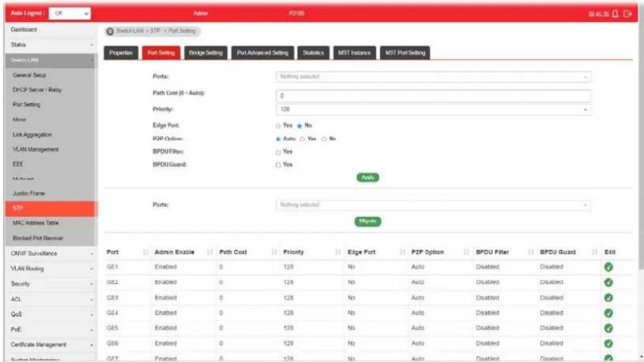The width and height of the screenshot is (644, 362).
Task: Expand the ONVIF Surveillance menu
Action: tap(51, 253)
